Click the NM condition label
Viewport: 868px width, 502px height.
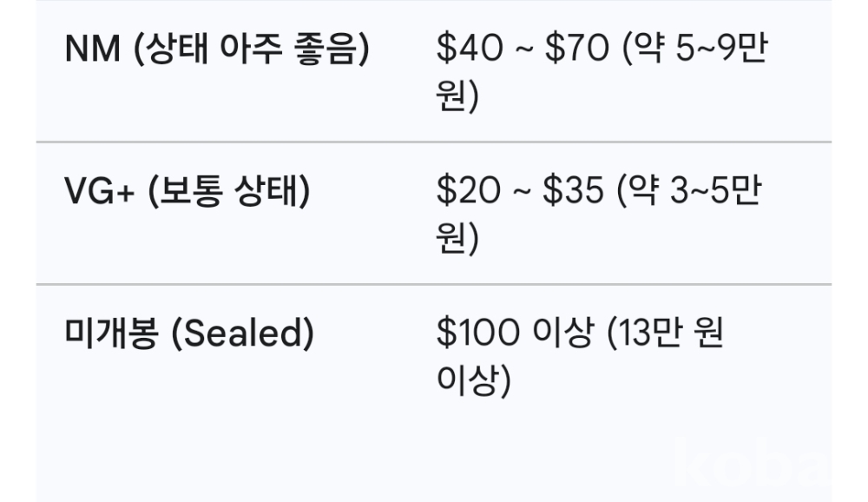click(x=90, y=50)
